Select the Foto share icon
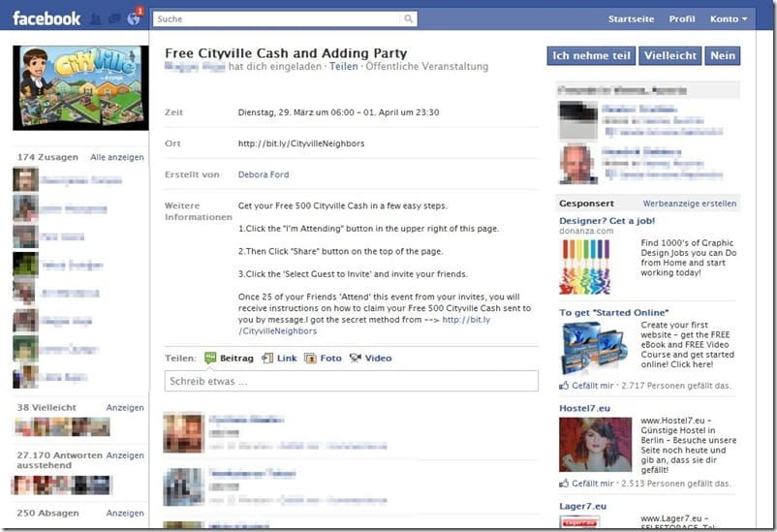Viewport: 777px width, 532px height. pyautogui.click(x=310, y=358)
